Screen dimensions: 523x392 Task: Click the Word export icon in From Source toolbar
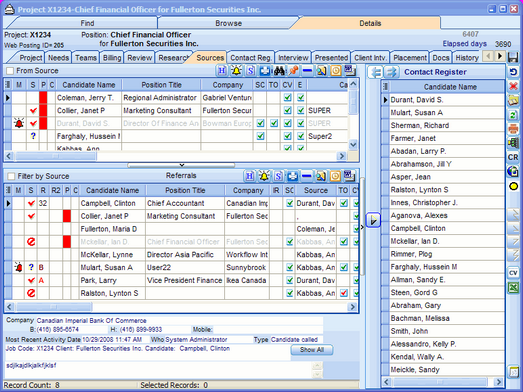click(350, 71)
